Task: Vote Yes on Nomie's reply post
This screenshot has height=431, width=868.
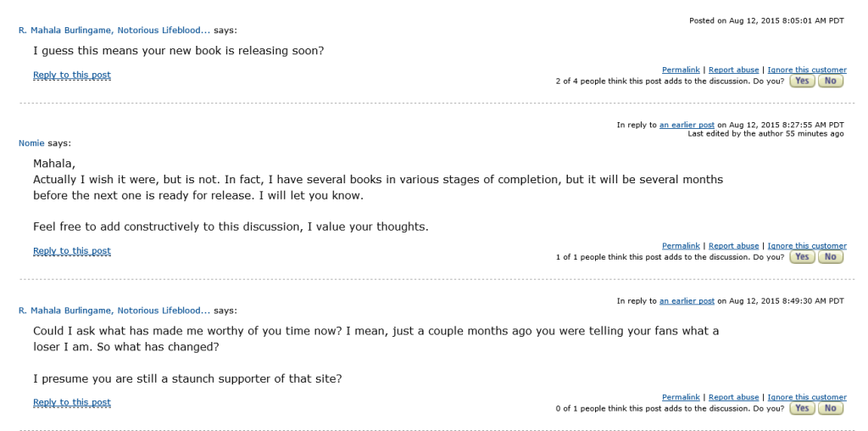Action: pyautogui.click(x=802, y=257)
